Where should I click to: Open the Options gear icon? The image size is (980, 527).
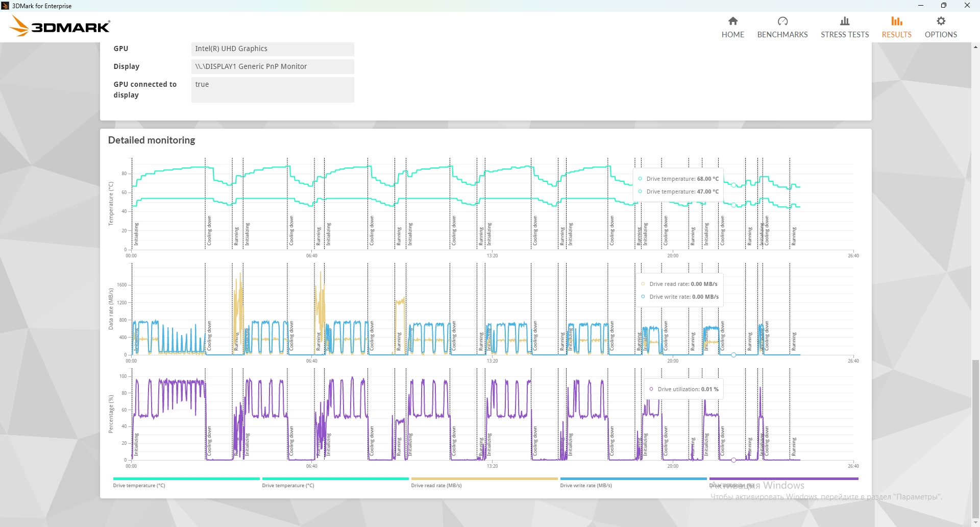coord(941,21)
